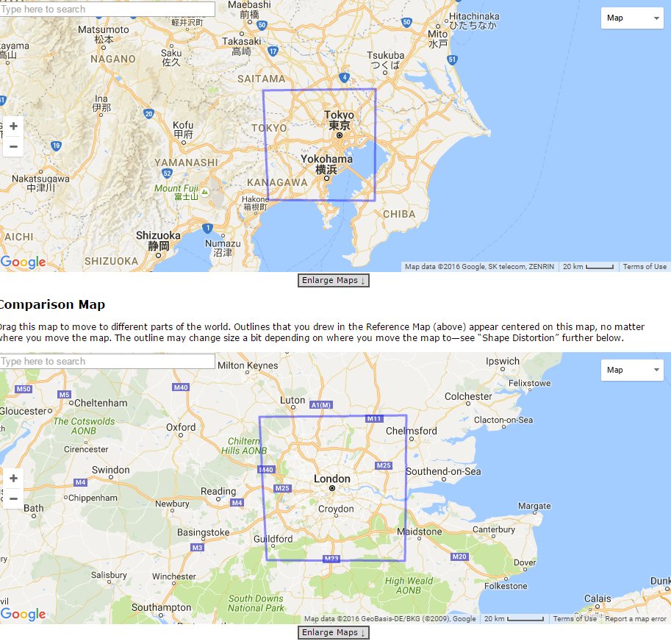Zoom out on the Tokyo reference map

(13, 147)
